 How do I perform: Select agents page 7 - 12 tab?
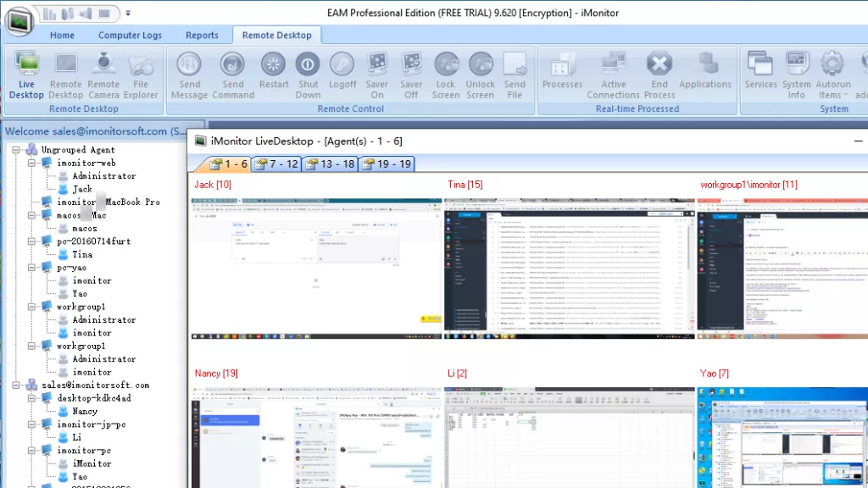[276, 164]
